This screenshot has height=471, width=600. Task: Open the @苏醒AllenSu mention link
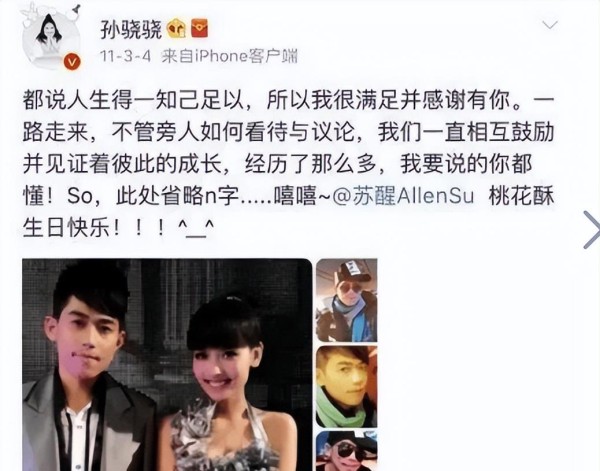(x=403, y=197)
